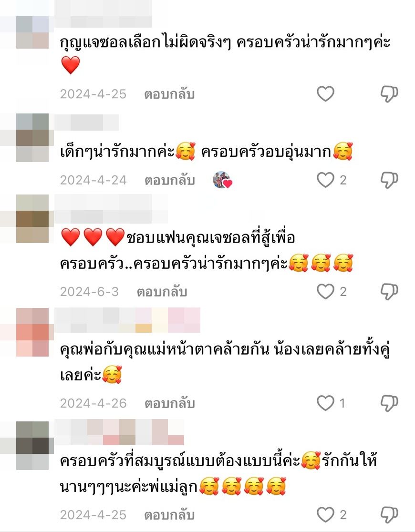Like the last comment with four smiling emojis
Viewport: 415px width, 532px height.
click(x=325, y=515)
